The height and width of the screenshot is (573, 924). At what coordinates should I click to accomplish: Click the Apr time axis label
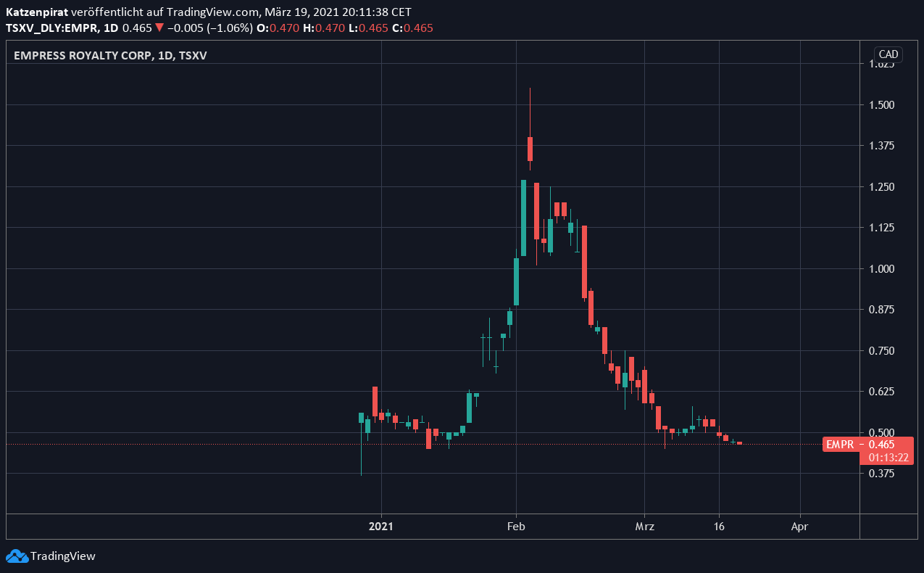coord(800,527)
